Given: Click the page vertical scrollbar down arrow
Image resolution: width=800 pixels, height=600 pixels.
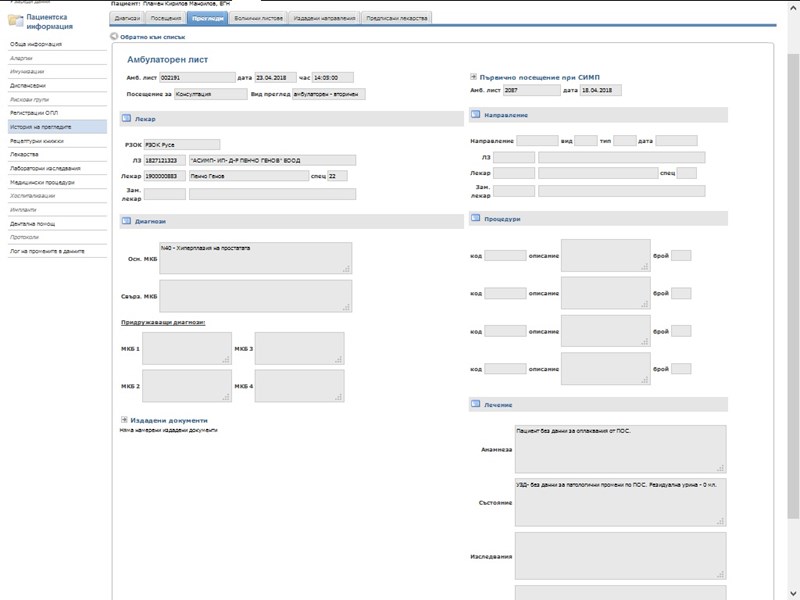Looking at the screenshot, I should (x=794, y=594).
